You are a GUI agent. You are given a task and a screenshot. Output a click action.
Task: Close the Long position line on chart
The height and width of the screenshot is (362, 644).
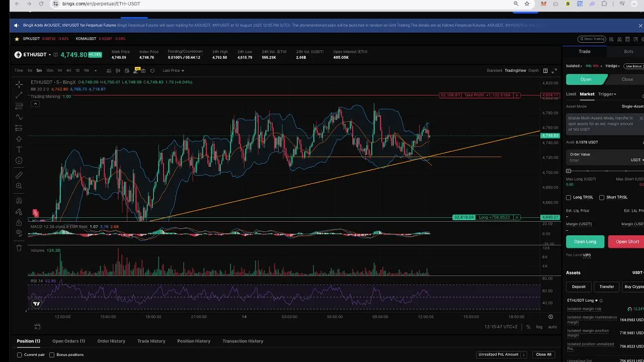pyautogui.click(x=517, y=217)
